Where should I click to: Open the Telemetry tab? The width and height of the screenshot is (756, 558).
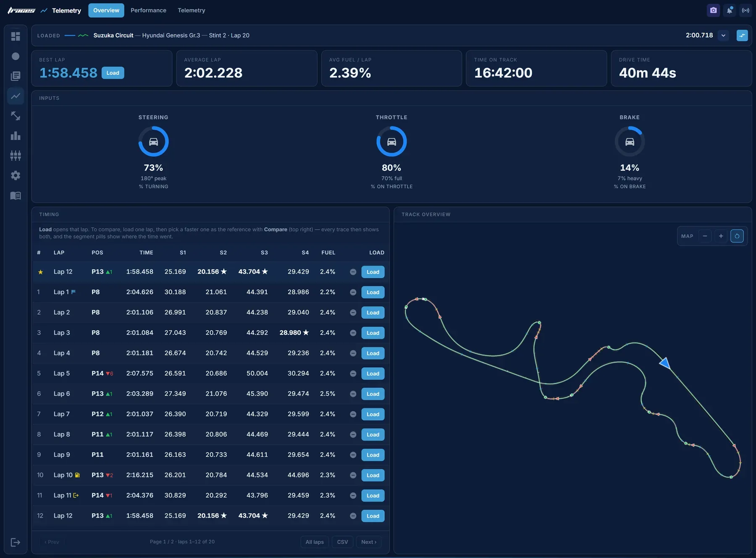click(192, 11)
